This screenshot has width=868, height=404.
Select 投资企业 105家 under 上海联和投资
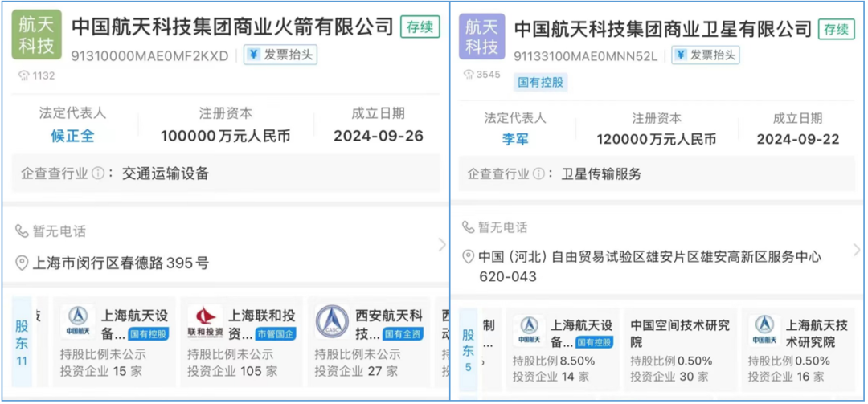click(232, 371)
